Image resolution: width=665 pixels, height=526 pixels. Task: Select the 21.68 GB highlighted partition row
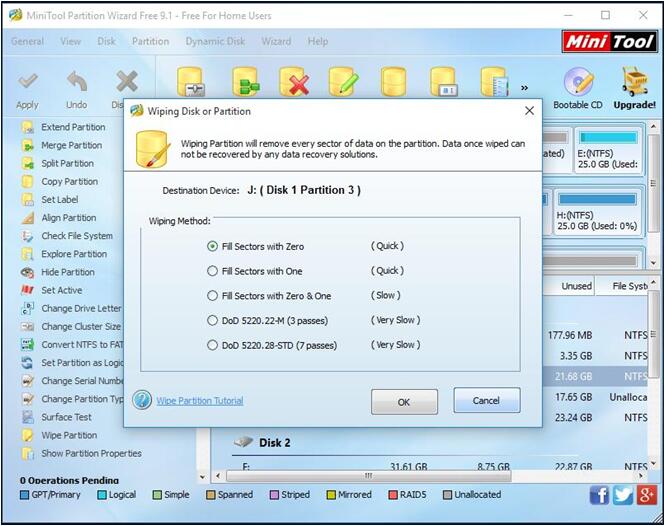tap(595, 376)
